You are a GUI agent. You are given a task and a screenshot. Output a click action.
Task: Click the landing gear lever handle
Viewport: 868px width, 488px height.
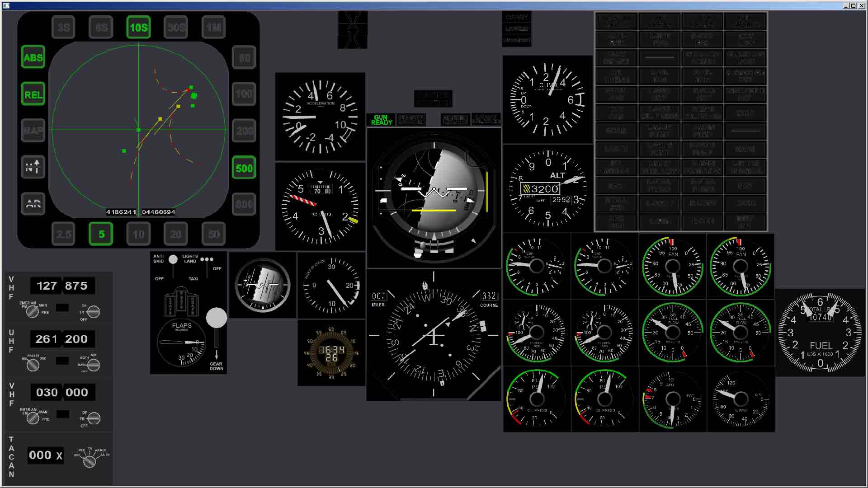pyautogui.click(x=217, y=318)
